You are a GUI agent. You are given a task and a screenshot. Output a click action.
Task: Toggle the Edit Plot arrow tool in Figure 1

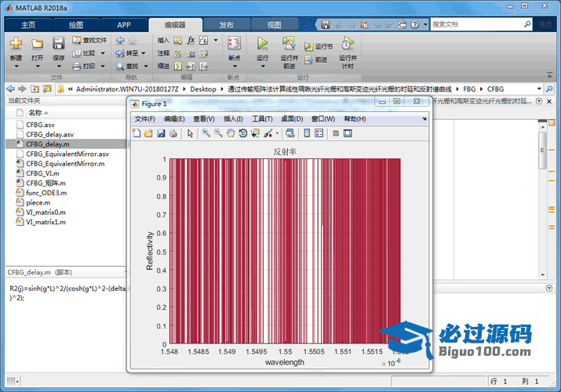[190, 133]
